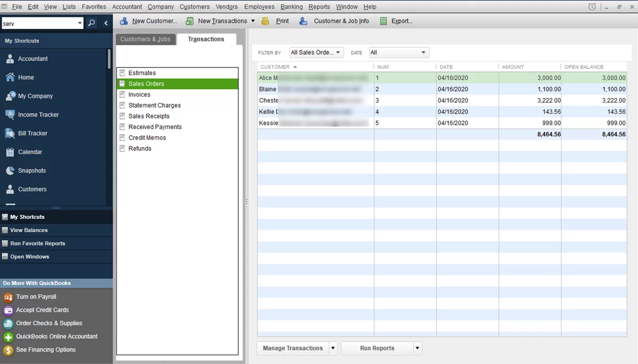Switch to the Customers & Jobs tab
The width and height of the screenshot is (638, 364).
[145, 39]
